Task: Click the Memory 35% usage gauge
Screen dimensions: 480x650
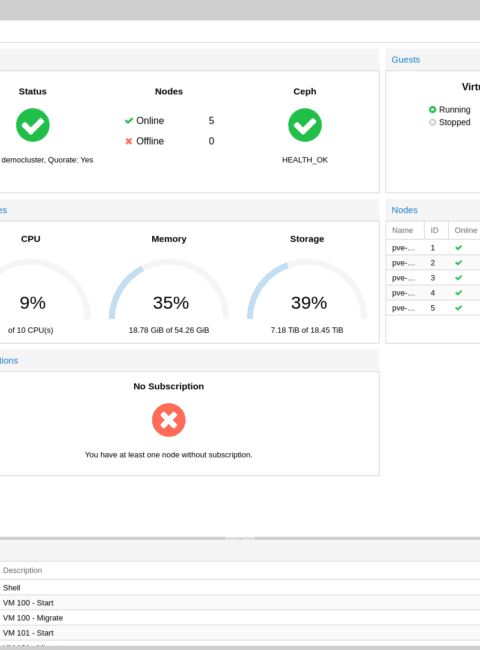Action: [169, 289]
